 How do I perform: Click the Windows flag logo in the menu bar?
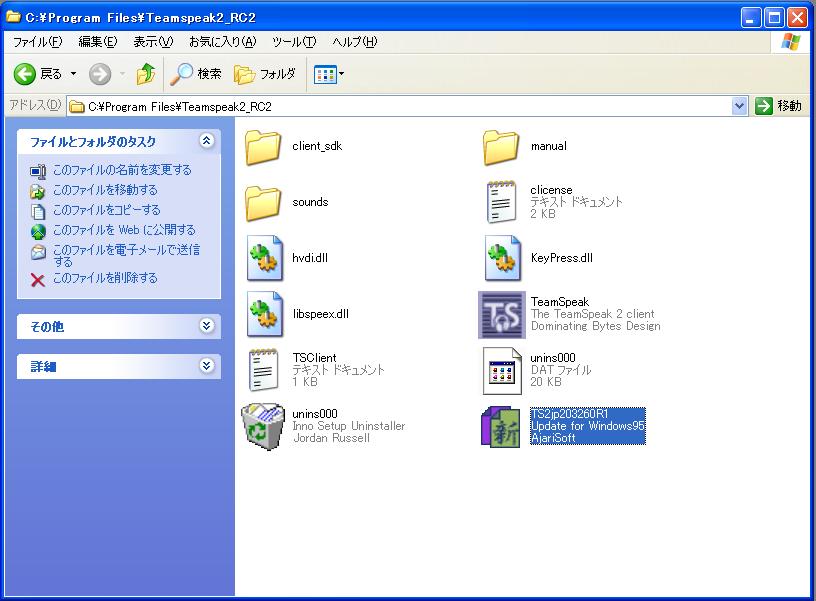pyautogui.click(x=790, y=42)
